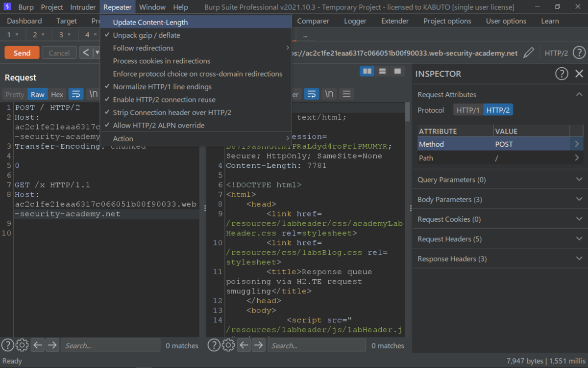This screenshot has width=588, height=368.
Task: Close Repeater tab 1
Action: click(x=17, y=35)
